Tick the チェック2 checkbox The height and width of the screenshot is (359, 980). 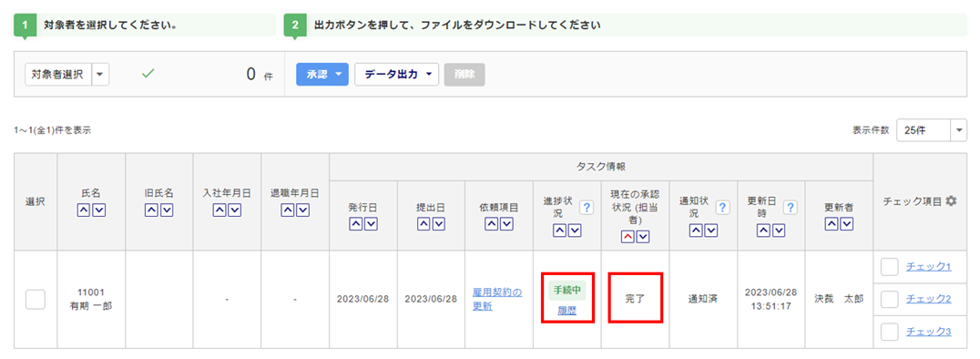coord(889,300)
